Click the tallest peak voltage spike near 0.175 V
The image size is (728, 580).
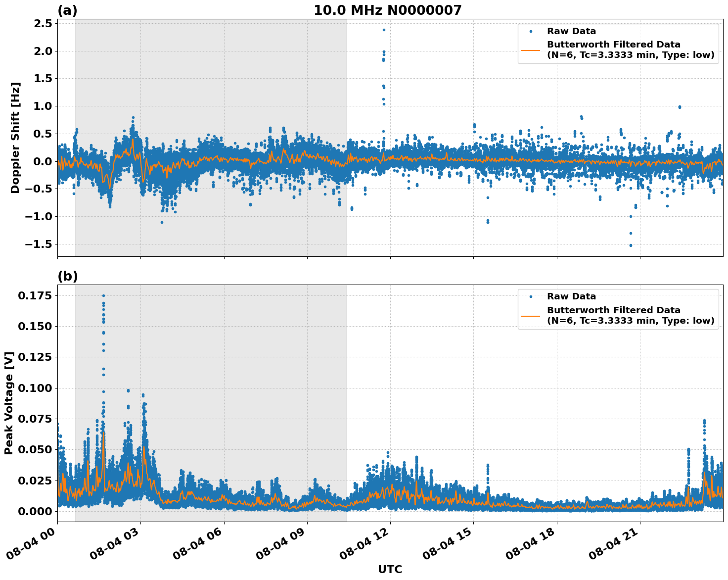[103, 295]
